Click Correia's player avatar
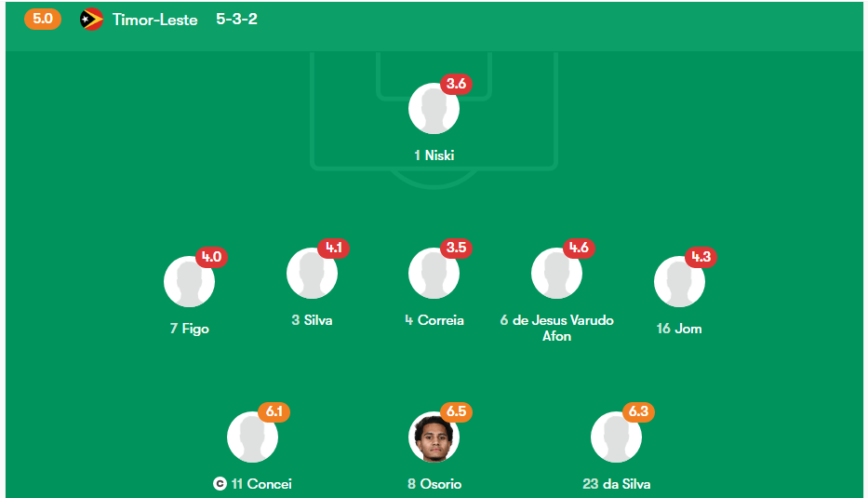This screenshot has height=498, width=868. coord(434,273)
